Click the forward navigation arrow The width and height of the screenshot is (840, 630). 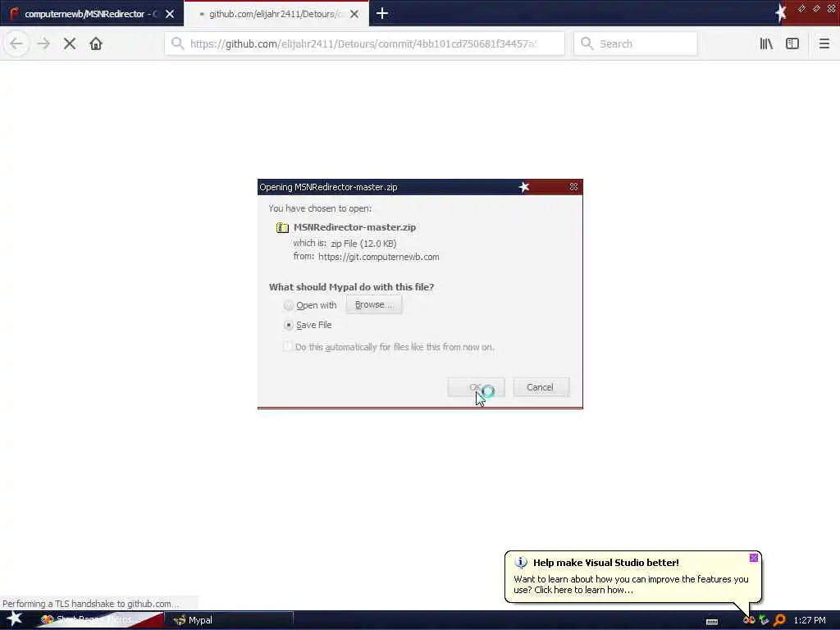43,43
